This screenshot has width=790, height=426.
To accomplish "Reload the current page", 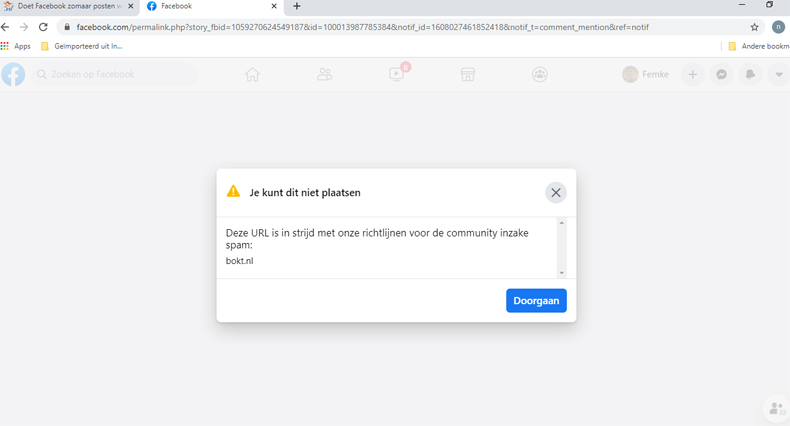I will [x=43, y=27].
